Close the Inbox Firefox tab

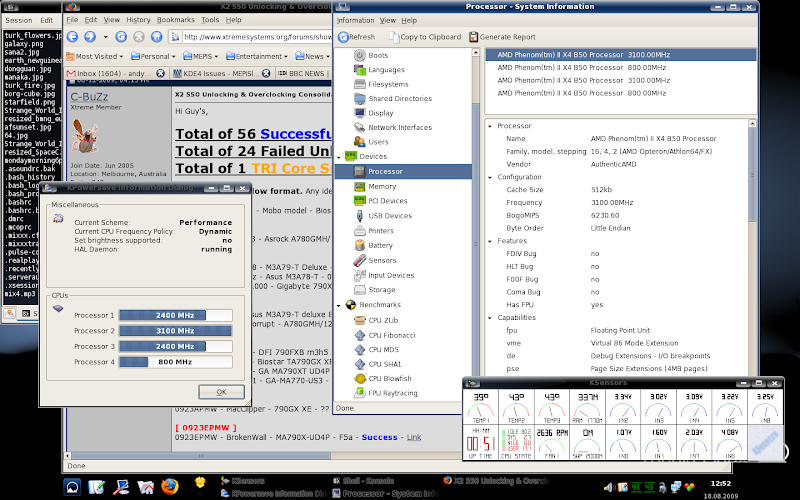click(160, 73)
